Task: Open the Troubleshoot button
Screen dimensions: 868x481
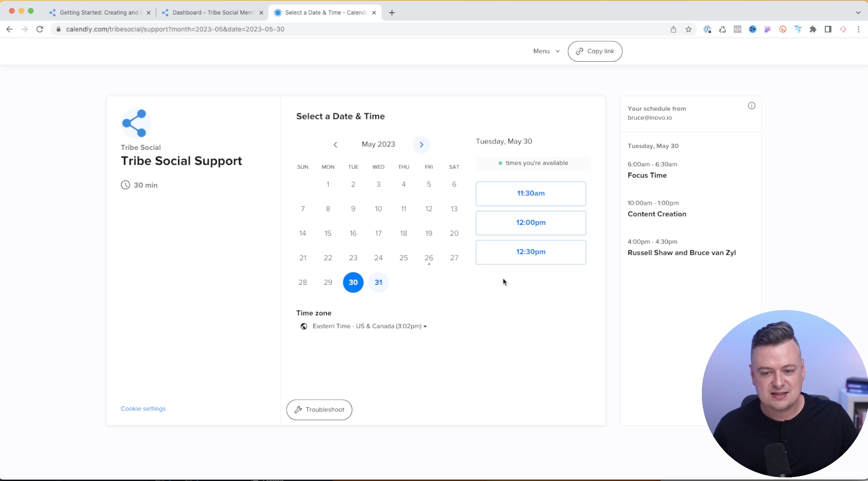Action: point(319,410)
